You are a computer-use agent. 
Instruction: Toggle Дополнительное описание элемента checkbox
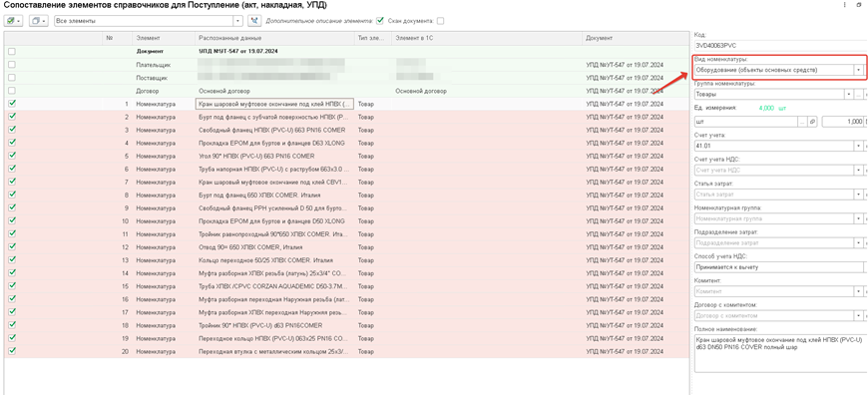point(380,21)
